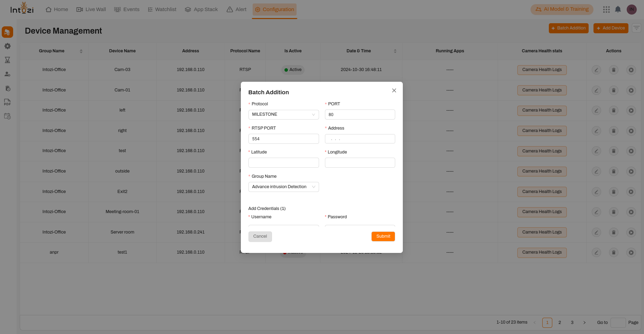Expand the Group Name dropdown in the dialog

283,187
